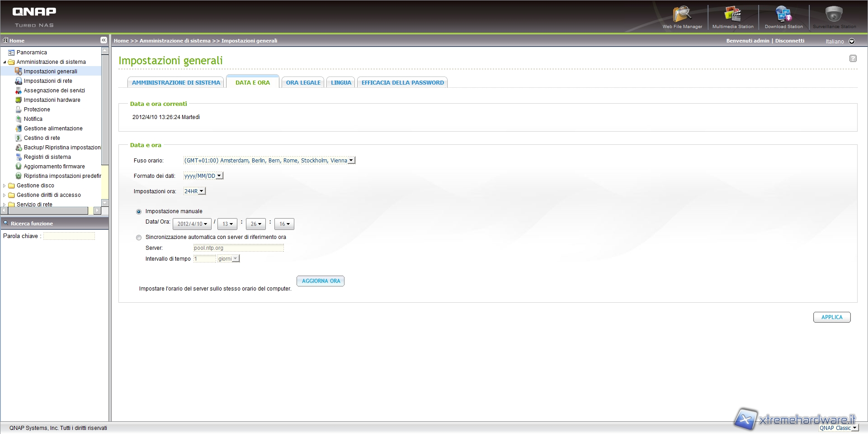Enable Sincronizzazione automatica con server radio option
The image size is (868, 434).
139,238
